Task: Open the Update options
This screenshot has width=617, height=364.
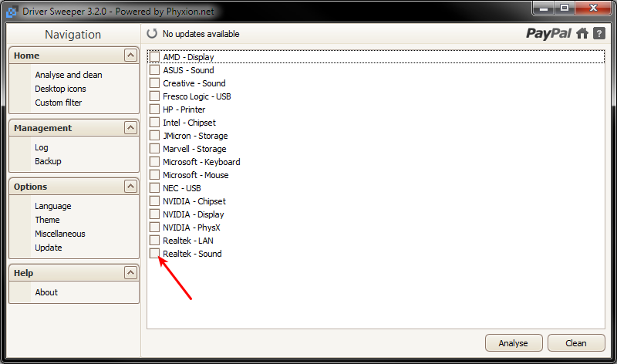Action: [49, 248]
